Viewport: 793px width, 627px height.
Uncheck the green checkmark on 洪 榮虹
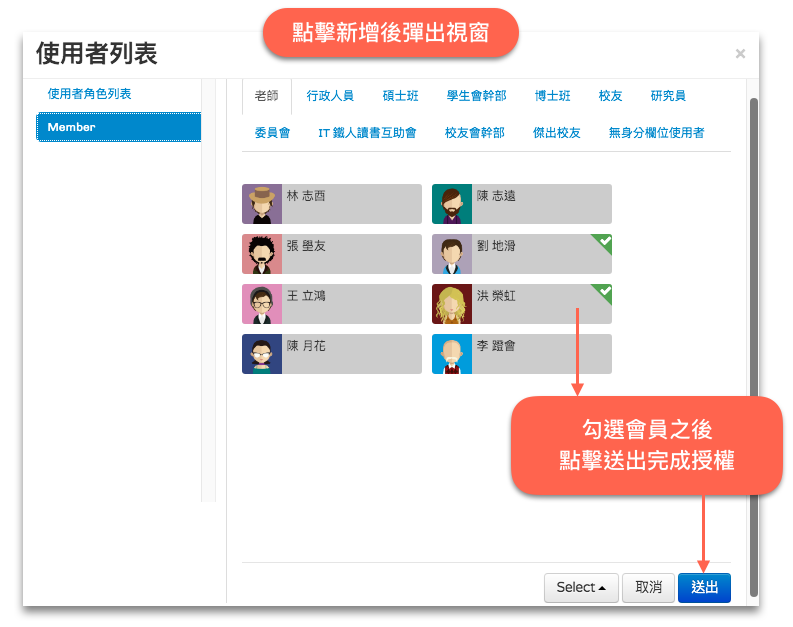[x=603, y=292]
